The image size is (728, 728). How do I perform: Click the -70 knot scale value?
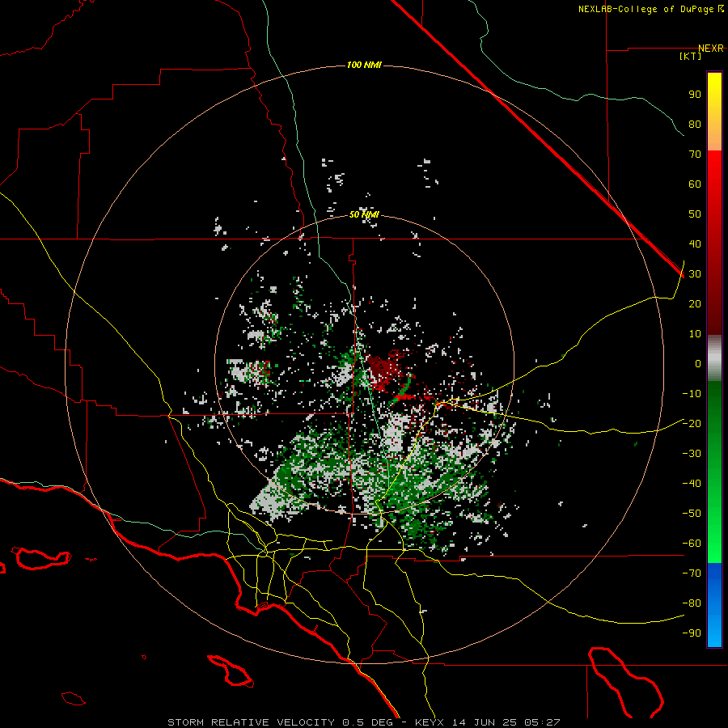(692, 574)
